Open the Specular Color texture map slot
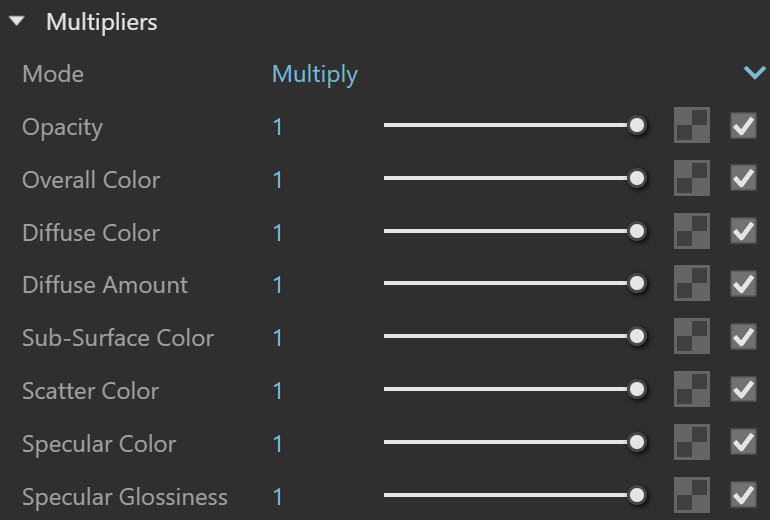The image size is (770, 520). point(691,442)
